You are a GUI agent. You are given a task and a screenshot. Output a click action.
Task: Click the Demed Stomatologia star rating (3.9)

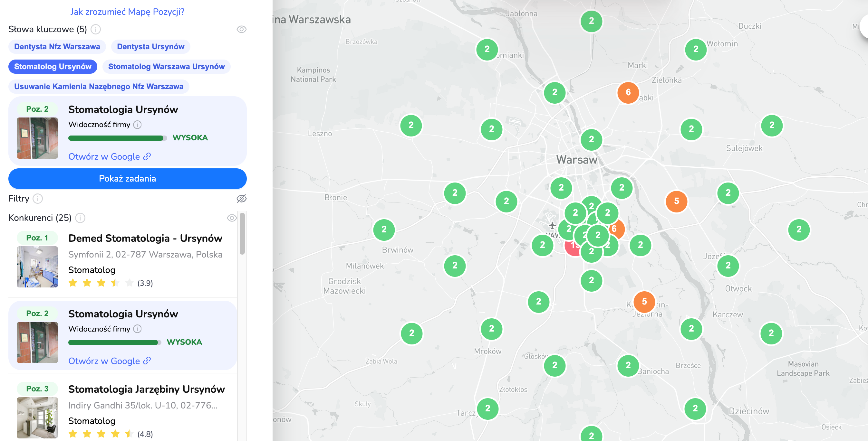pos(111,283)
